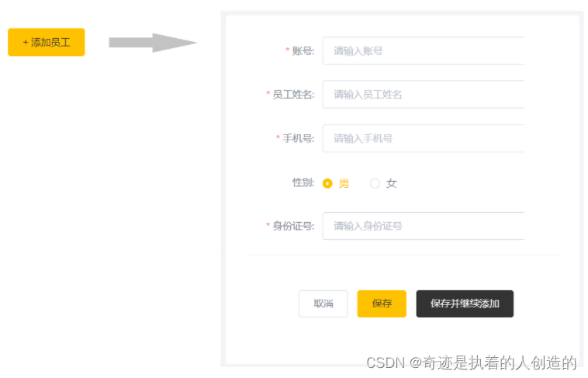Click the 身份证号 field label
Image resolution: width=588 pixels, height=378 pixels.
tap(293, 226)
